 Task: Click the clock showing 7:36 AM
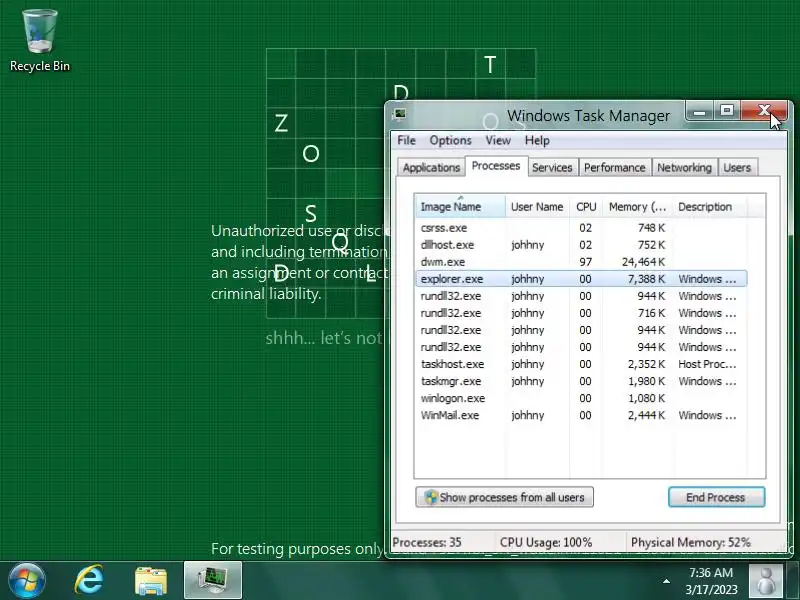click(x=711, y=572)
